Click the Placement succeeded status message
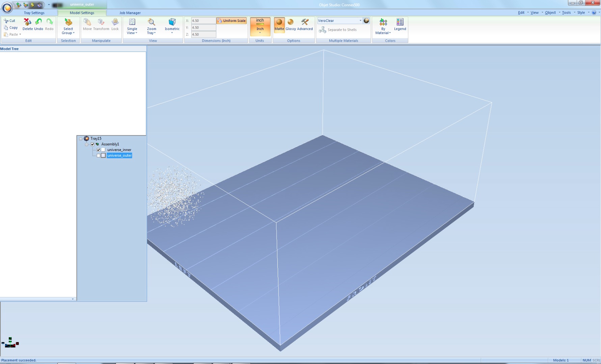 click(19, 360)
